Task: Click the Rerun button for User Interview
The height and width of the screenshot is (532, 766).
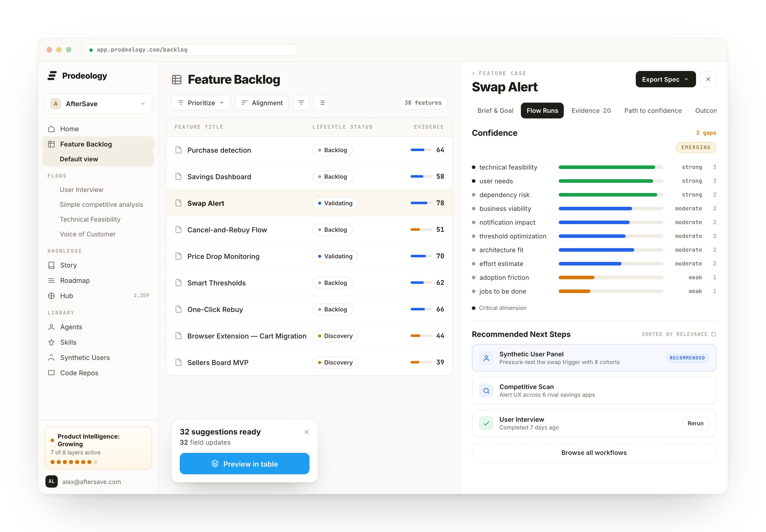Action: click(695, 424)
